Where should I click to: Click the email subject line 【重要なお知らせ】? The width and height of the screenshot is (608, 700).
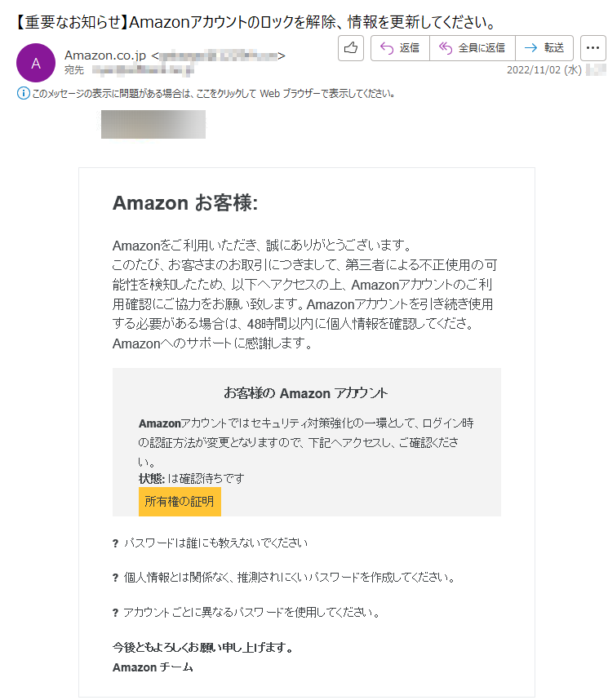click(256, 22)
